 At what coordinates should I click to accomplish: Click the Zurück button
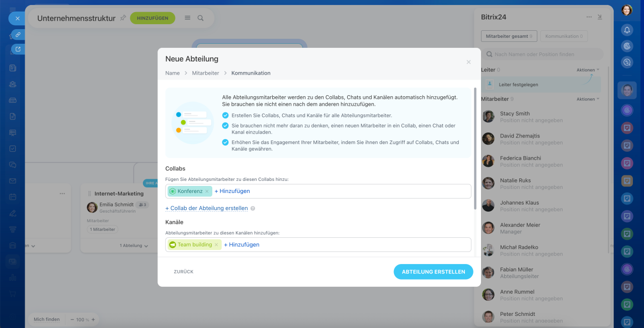point(184,272)
